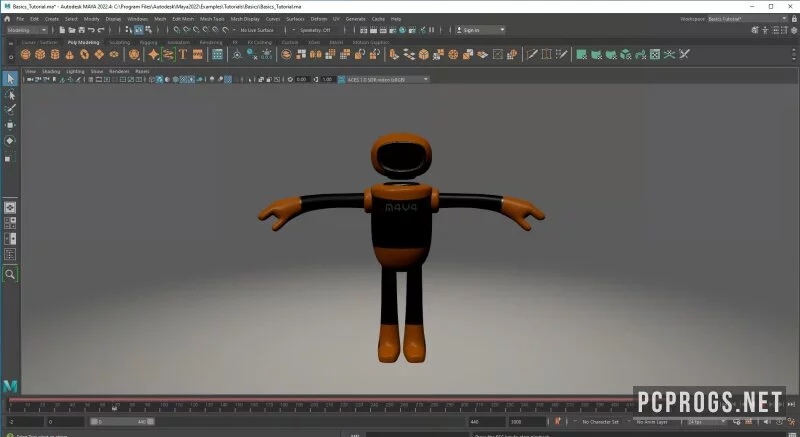This screenshot has width=800, height=437.
Task: Click the frame 440 range end field
Action: (x=486, y=422)
